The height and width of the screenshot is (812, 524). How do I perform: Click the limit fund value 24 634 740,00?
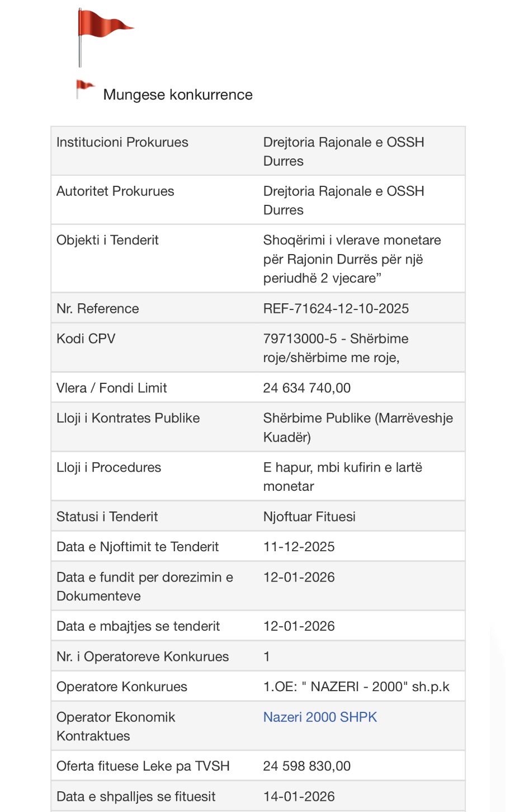click(x=306, y=388)
